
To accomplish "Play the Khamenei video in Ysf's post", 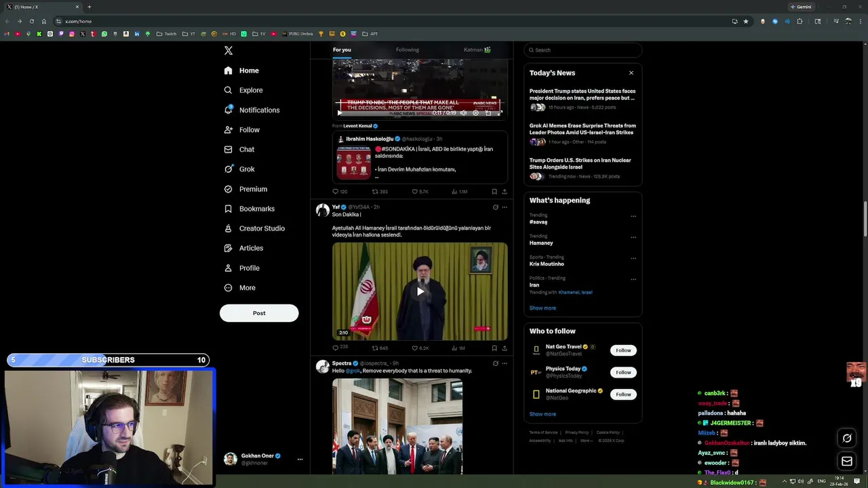I will coord(420,291).
